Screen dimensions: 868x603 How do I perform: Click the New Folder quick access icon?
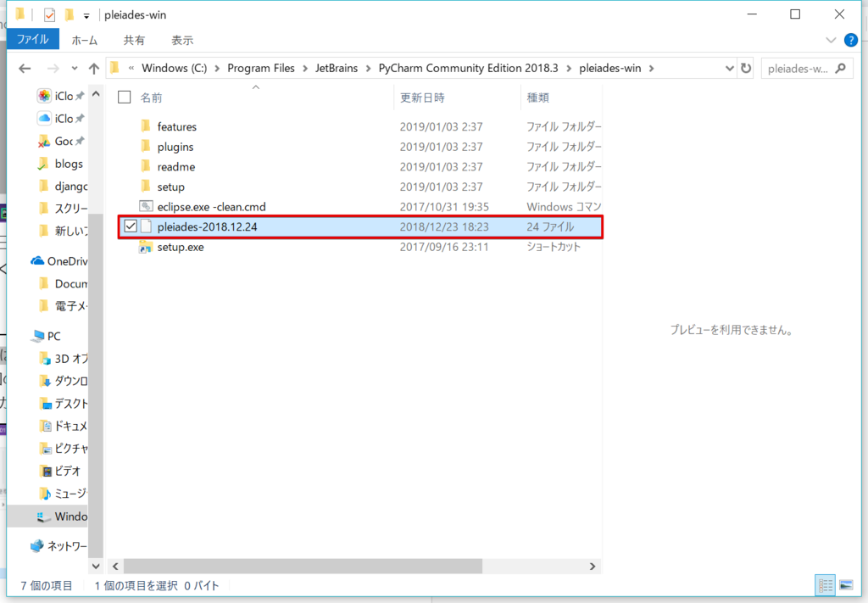(70, 15)
